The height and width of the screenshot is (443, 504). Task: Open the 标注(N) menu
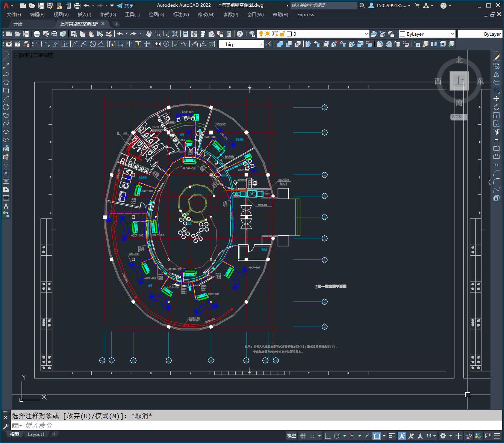[181, 15]
